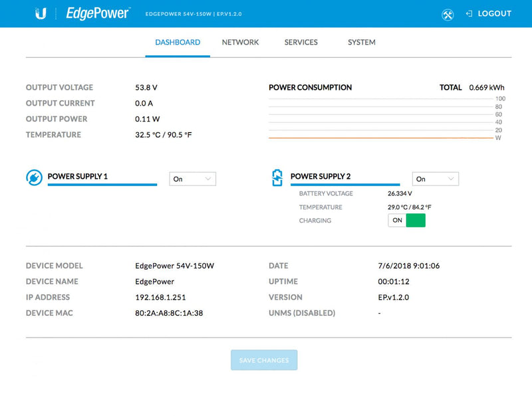Switch to the Dashboard tab
Viewport: 532px width, 416px height.
pos(178,43)
